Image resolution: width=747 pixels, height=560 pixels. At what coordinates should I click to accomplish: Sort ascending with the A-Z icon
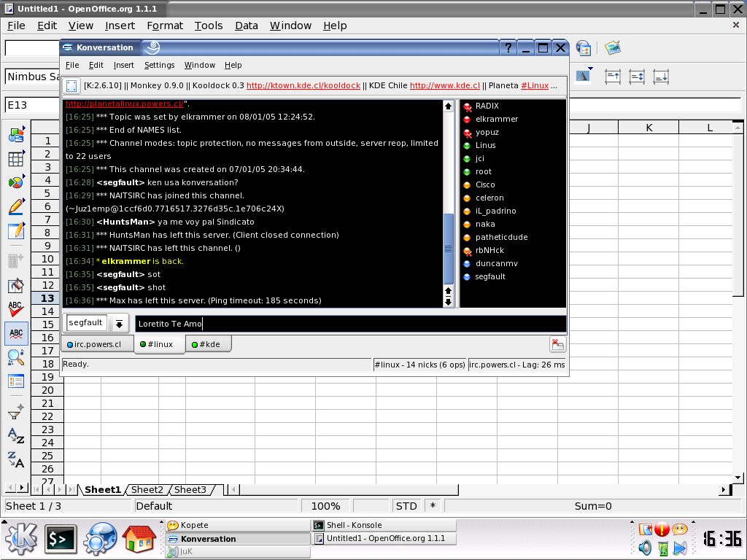16,436
